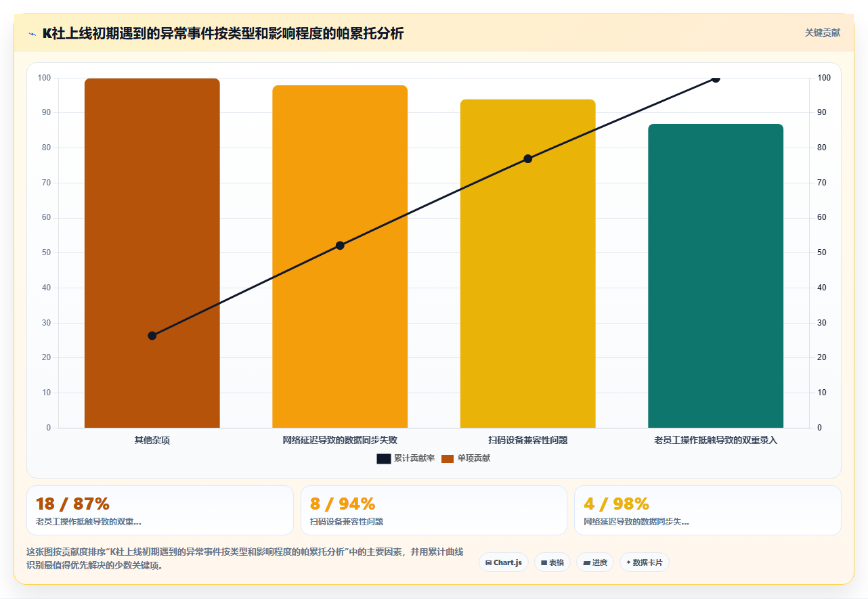Select the Chart.js tag chip
The image size is (868, 599).
(x=504, y=562)
